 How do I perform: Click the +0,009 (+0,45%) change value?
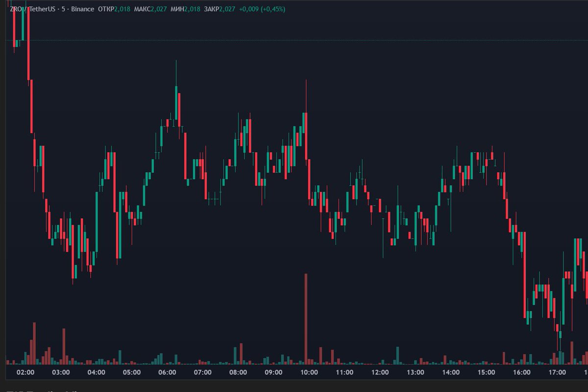point(262,9)
